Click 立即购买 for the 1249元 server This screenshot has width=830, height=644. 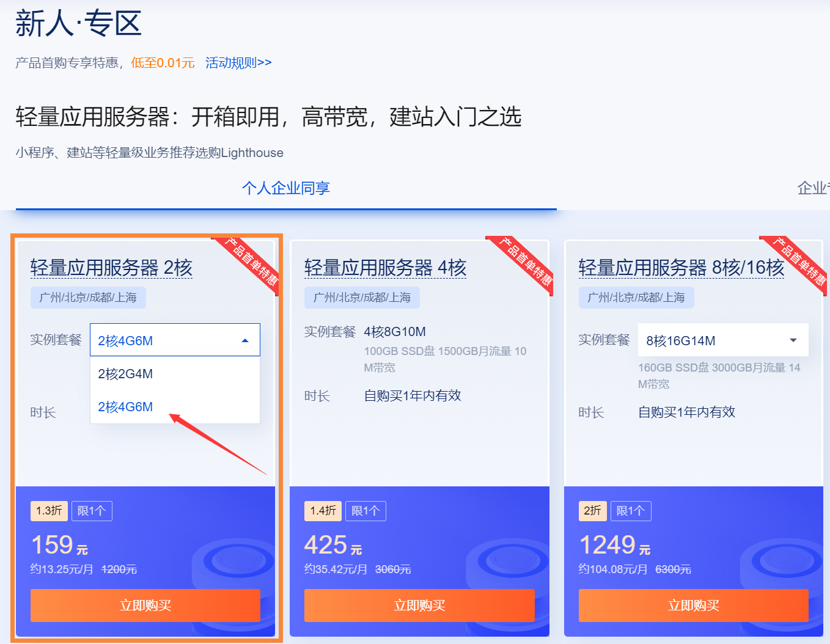694,606
